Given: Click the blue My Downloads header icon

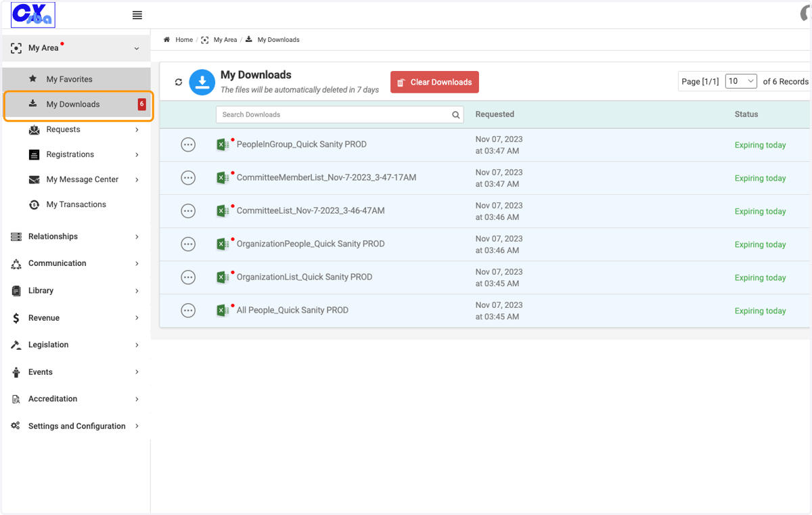Looking at the screenshot, I should click(x=202, y=82).
